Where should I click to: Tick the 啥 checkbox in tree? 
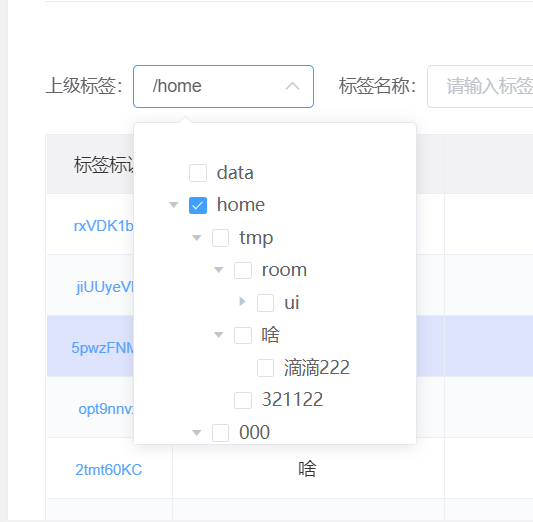pos(243,335)
